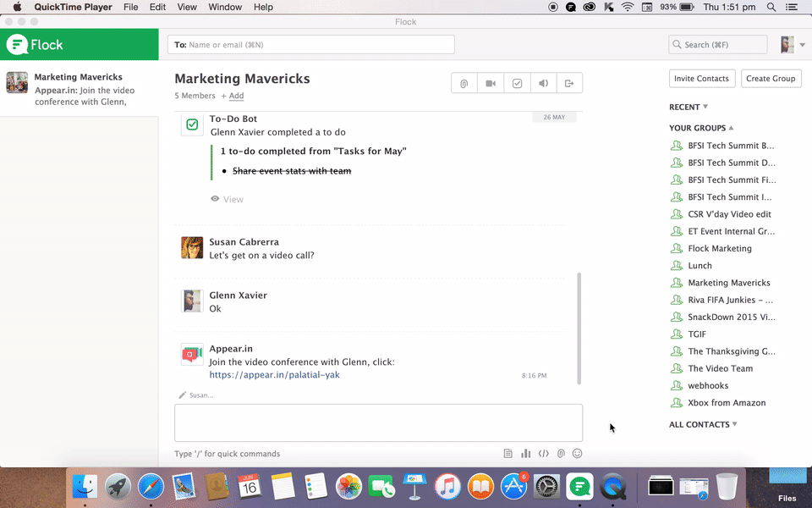812x508 pixels.
Task: Click the message compose text box
Action: 379,423
